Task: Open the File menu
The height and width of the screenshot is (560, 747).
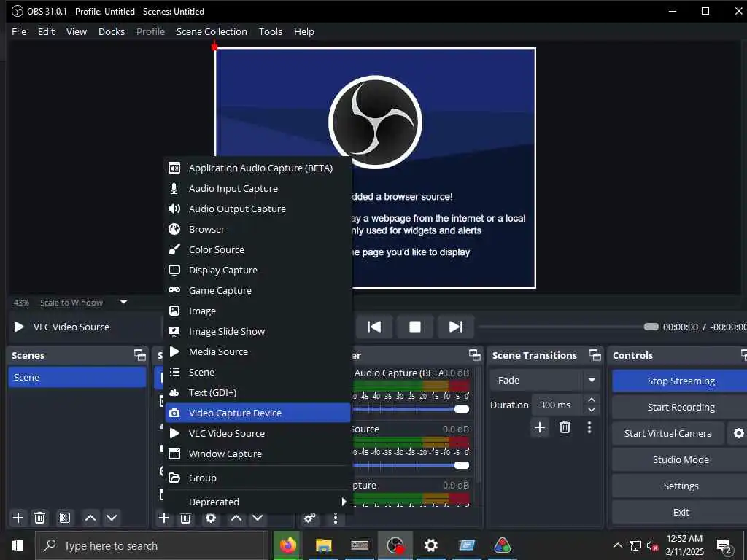Action: pos(19,31)
